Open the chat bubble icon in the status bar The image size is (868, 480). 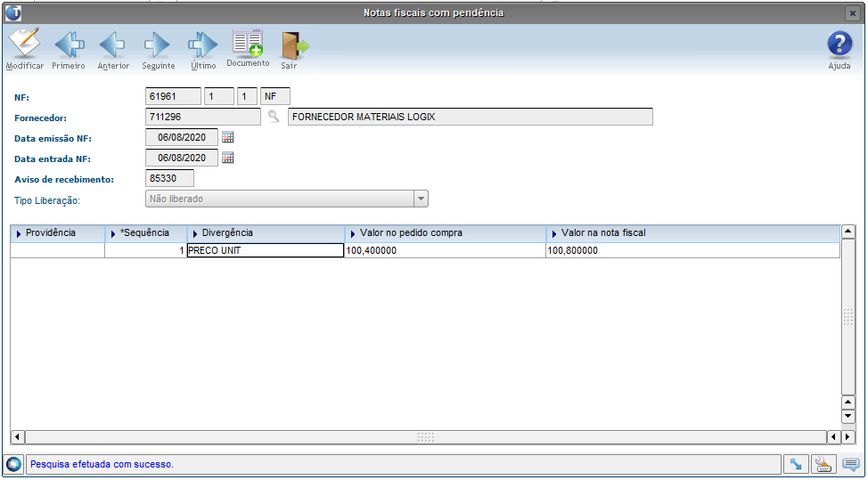click(850, 464)
